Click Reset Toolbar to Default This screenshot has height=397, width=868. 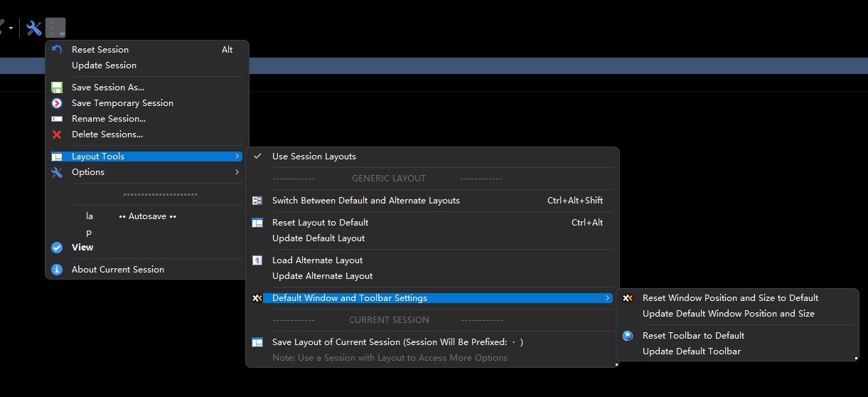point(693,336)
